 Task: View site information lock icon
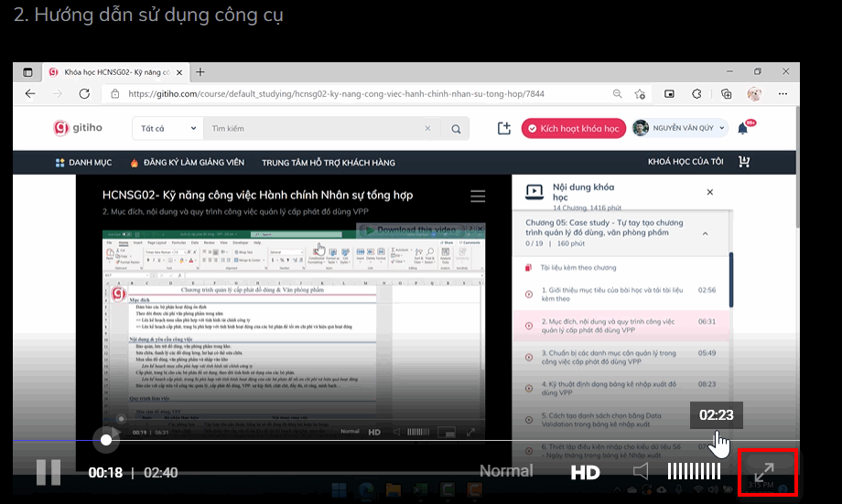(x=115, y=94)
